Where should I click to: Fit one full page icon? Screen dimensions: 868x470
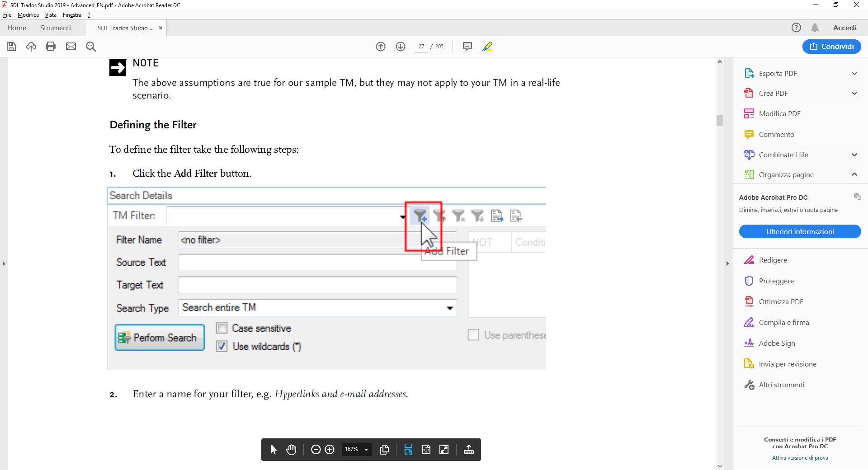pos(426,450)
